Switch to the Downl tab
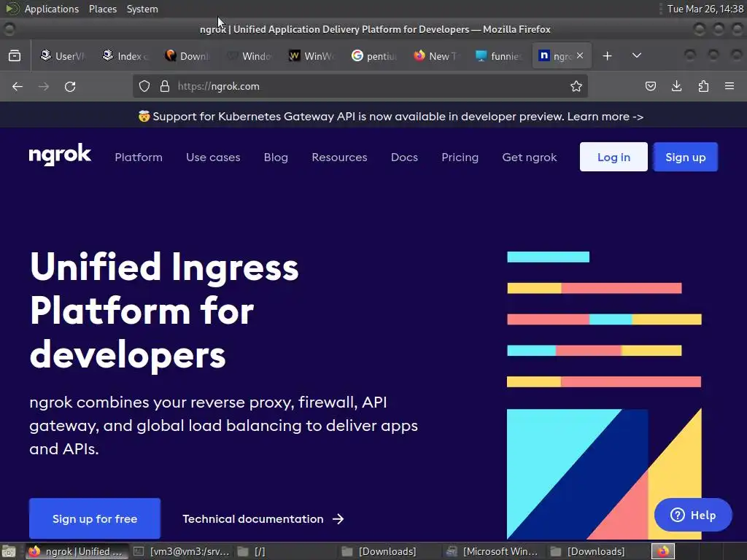Image resolution: width=747 pixels, height=560 pixels. pos(187,55)
